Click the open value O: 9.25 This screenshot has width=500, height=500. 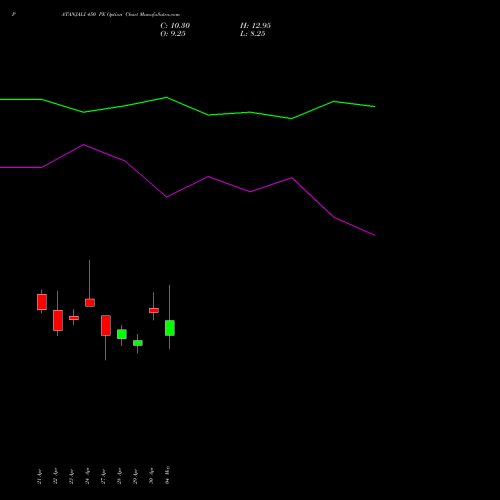[x=173, y=34]
